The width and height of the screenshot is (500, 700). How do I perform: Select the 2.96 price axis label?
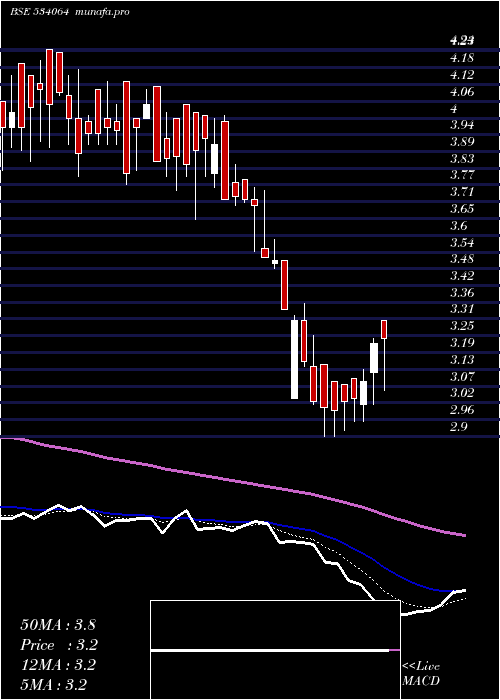[462, 410]
